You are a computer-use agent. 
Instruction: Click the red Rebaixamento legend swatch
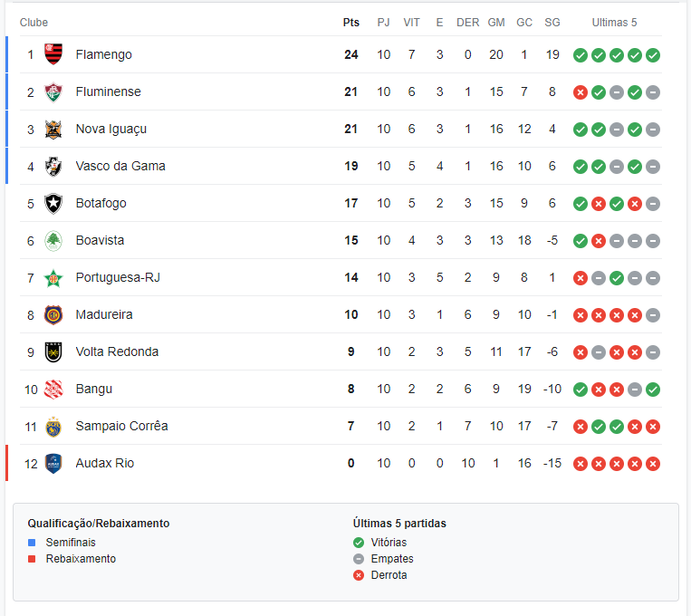click(32, 559)
